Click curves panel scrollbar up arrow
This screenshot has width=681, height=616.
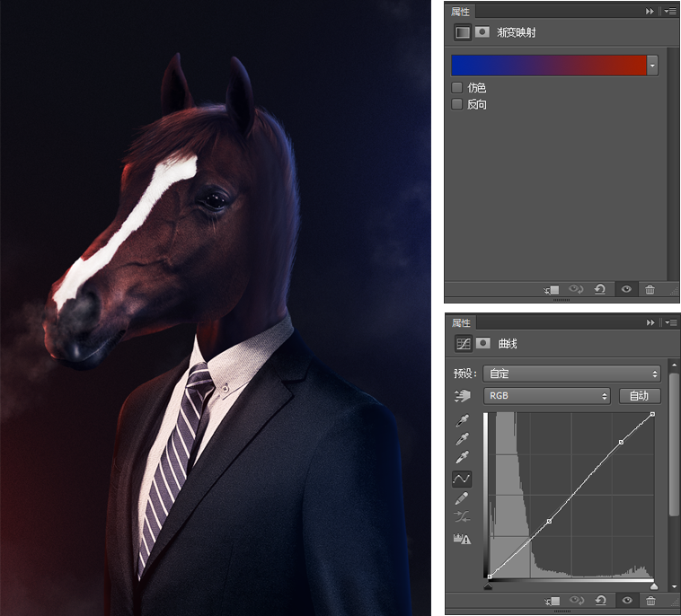[674, 365]
